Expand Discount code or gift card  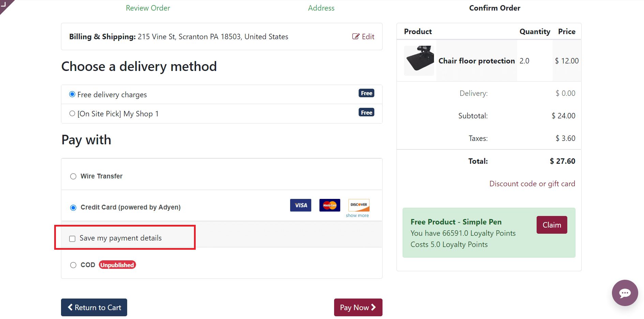(x=532, y=184)
